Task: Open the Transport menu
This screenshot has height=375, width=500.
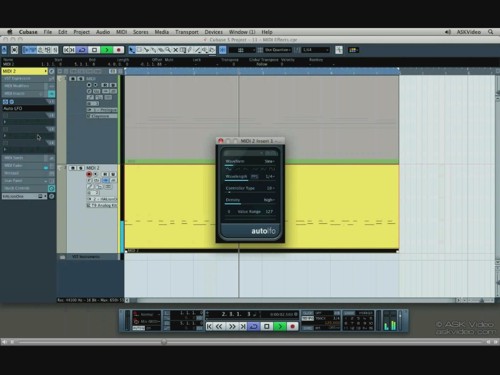Action: pyautogui.click(x=187, y=32)
